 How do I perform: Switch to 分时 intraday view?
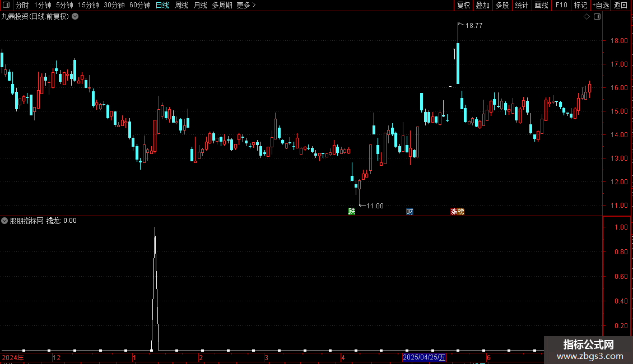tap(22, 5)
